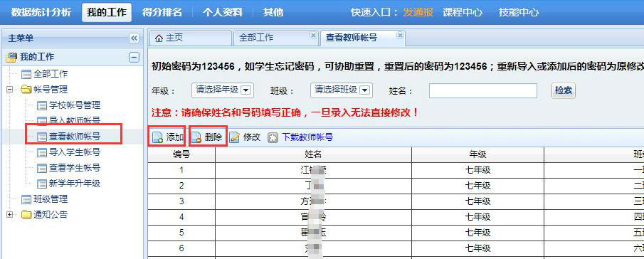Open 导入教师帐号 tree item
The width and height of the screenshot is (644, 259).
click(x=75, y=120)
